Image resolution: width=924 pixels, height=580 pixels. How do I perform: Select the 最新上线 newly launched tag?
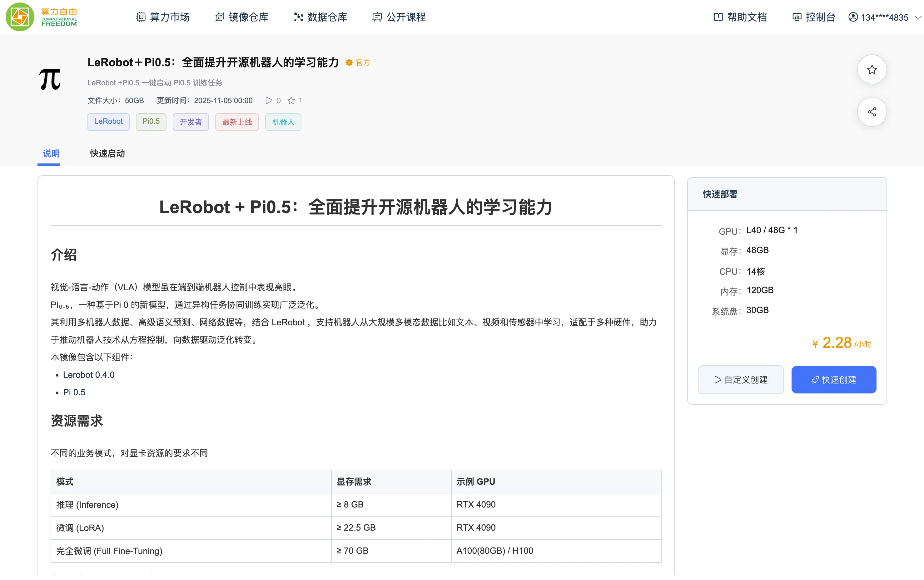[236, 122]
